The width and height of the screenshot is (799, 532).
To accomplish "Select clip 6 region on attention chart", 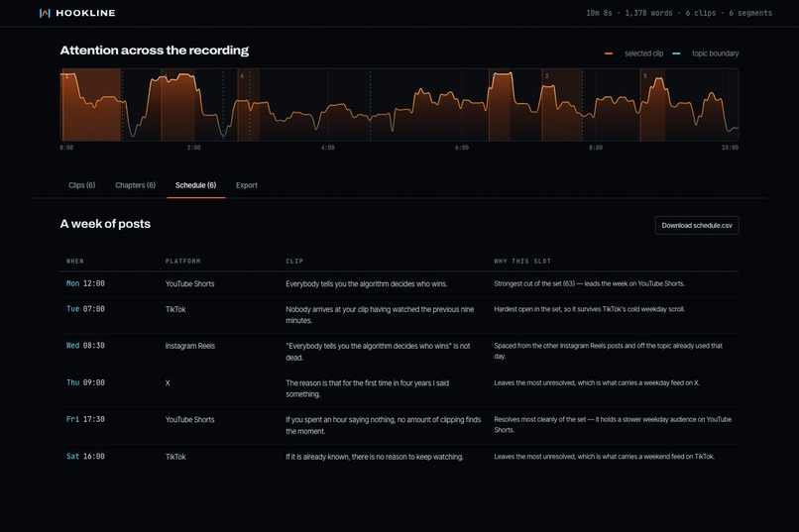I will [248, 105].
